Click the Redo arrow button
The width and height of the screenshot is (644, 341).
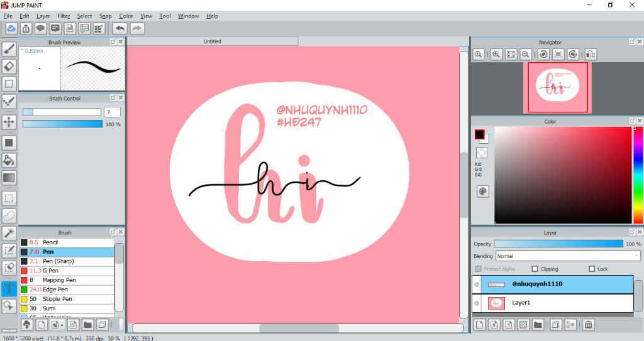pyautogui.click(x=137, y=28)
